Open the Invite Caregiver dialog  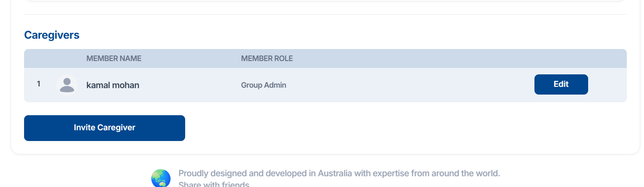[x=104, y=128]
